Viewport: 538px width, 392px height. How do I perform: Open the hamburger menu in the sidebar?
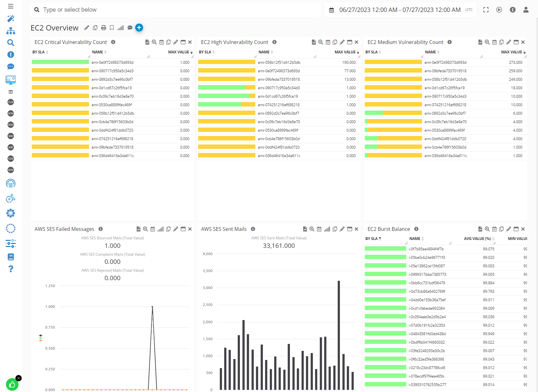point(11,6)
